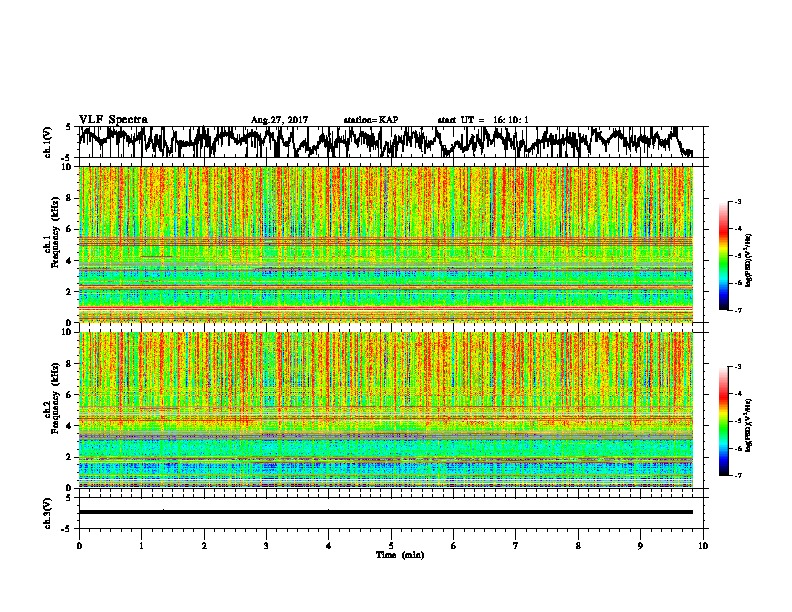The width and height of the screenshot is (792, 612).
Task: Click time-axis tick label '7'
Action: pos(516,546)
